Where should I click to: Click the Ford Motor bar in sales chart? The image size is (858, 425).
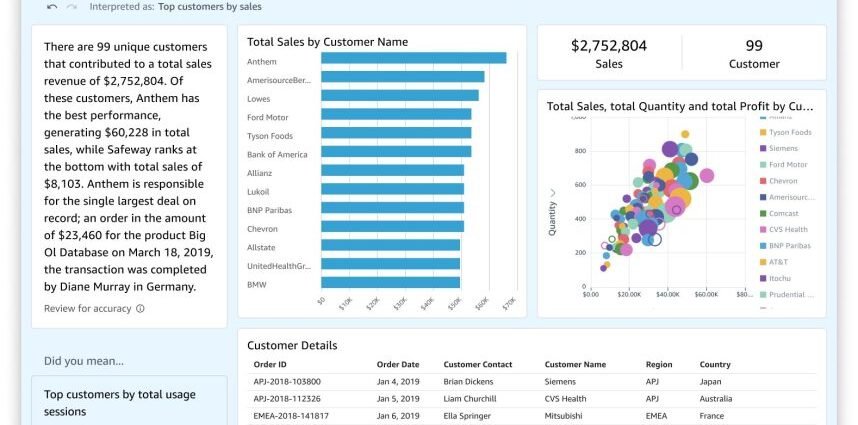tap(396, 114)
